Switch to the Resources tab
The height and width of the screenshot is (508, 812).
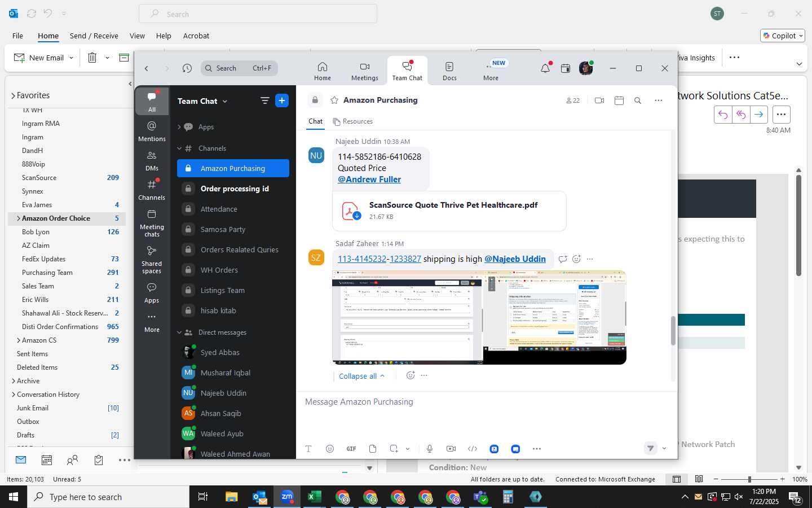click(x=353, y=121)
